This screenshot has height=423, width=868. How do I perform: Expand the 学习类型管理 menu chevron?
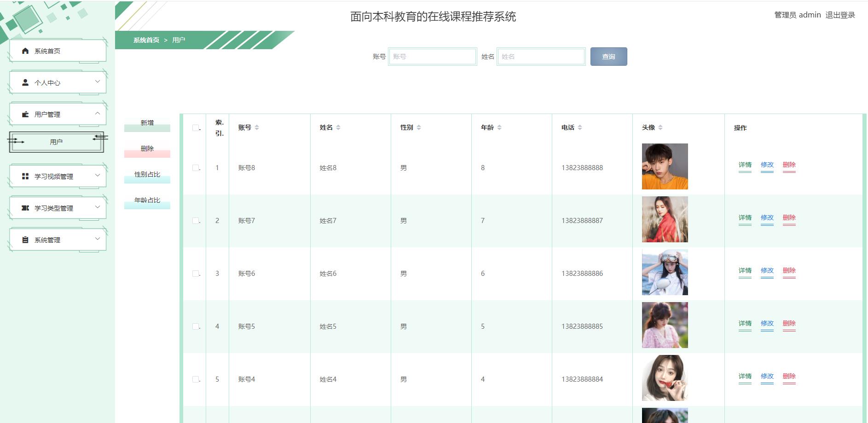coord(98,207)
